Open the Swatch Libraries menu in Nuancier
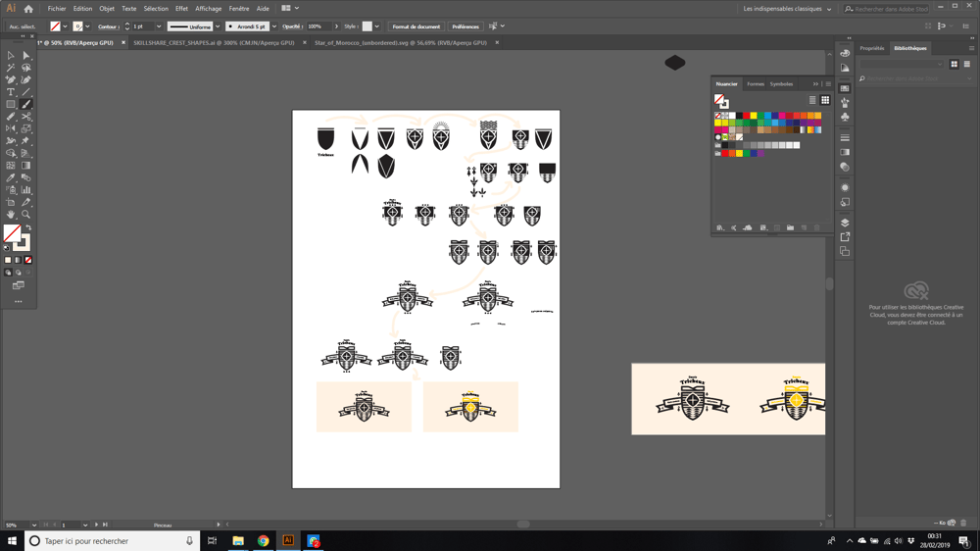The height and width of the screenshot is (551, 980). 720,227
